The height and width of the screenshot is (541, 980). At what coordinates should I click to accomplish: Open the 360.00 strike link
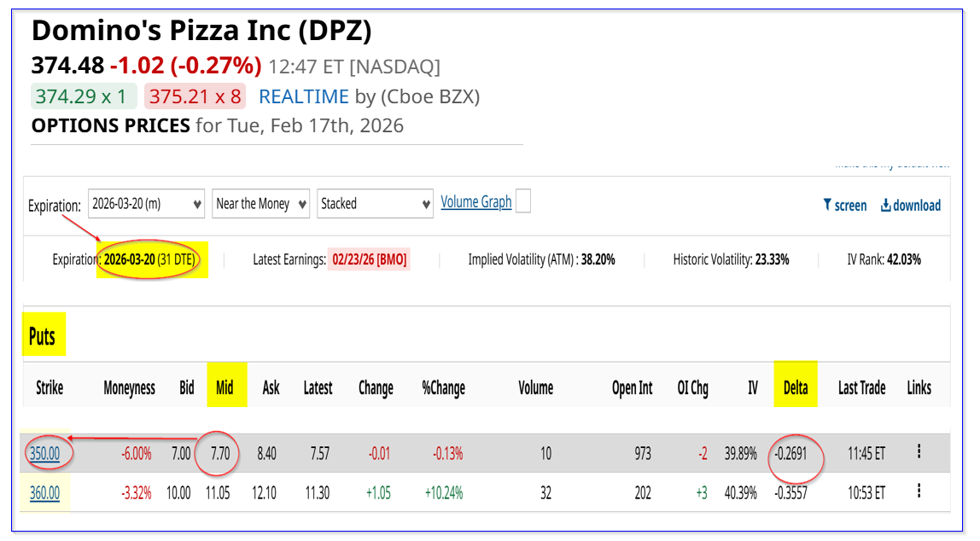[x=45, y=493]
